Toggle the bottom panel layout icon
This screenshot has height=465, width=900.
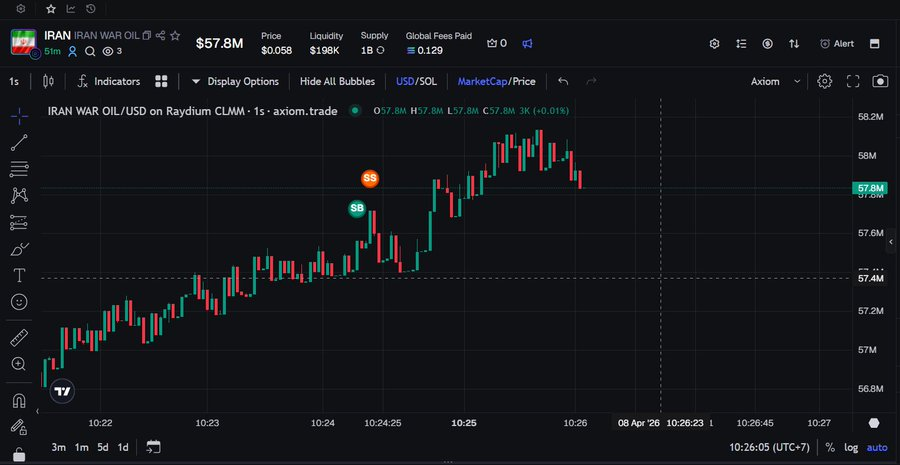pyautogui.click(x=875, y=44)
